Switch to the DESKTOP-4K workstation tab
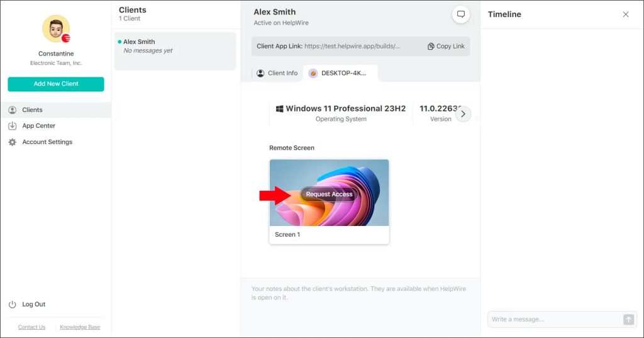 [340, 73]
